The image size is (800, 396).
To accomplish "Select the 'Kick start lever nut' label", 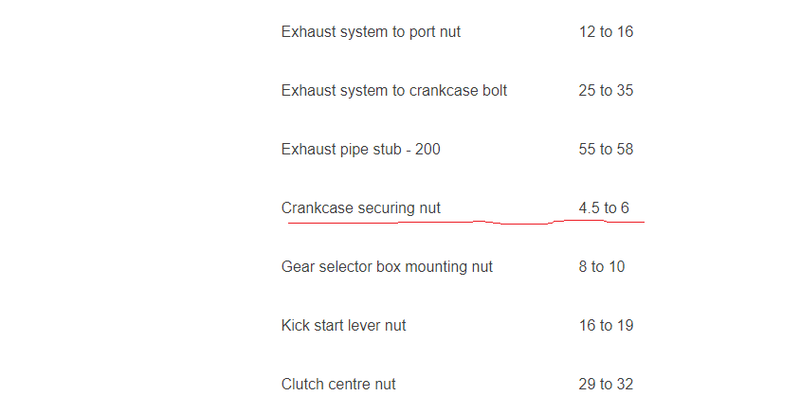I will pos(343,326).
